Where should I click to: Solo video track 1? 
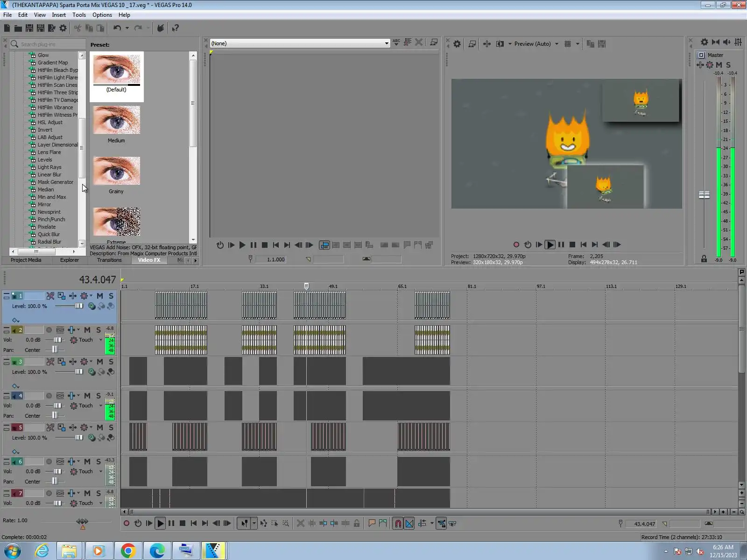point(111,296)
